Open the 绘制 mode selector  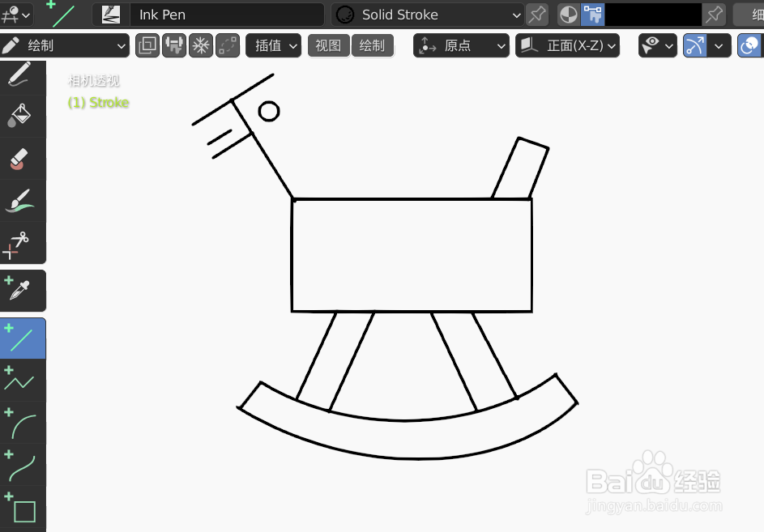[65, 45]
